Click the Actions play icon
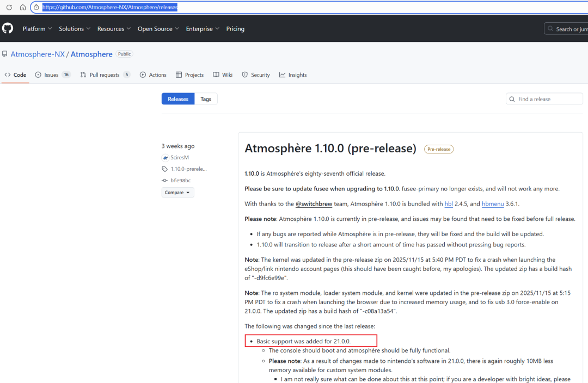Screen dimensions: 588x383 coord(143,75)
